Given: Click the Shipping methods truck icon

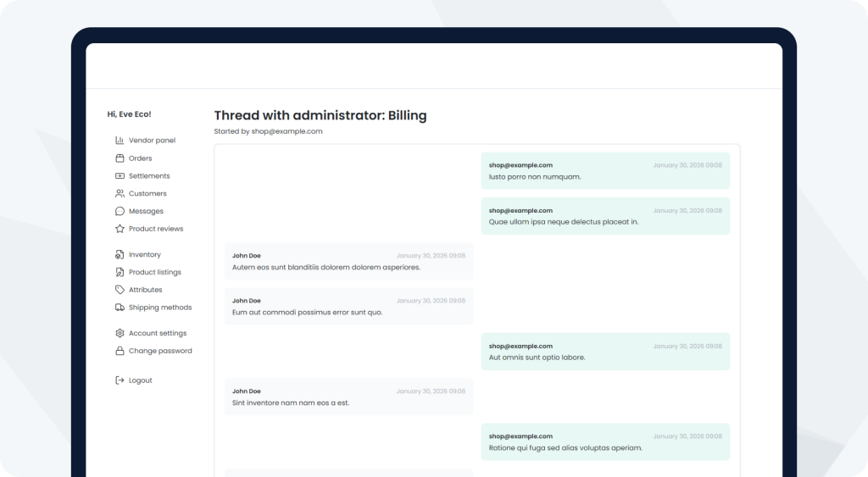Looking at the screenshot, I should point(120,308).
